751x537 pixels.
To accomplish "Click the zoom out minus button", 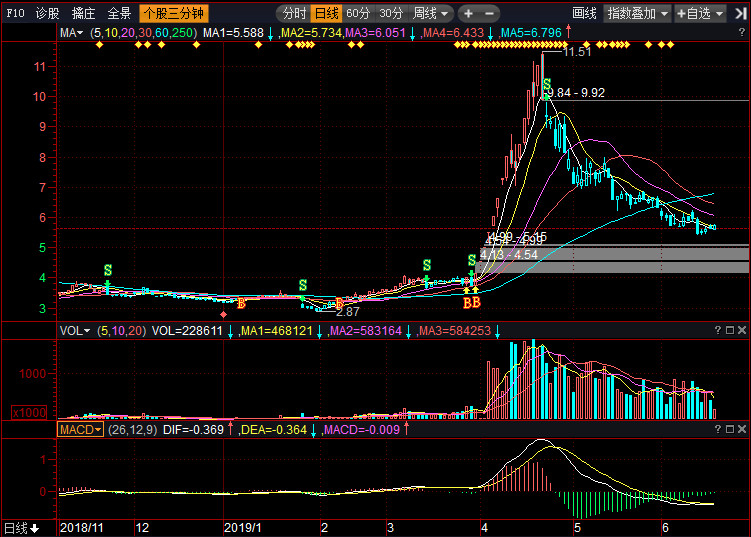I will (489, 14).
